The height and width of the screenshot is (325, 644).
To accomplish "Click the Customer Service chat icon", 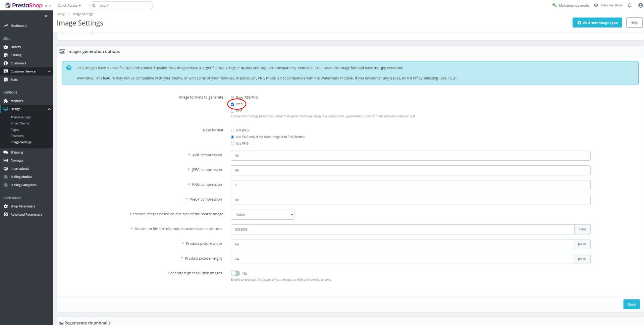I will coord(6,71).
